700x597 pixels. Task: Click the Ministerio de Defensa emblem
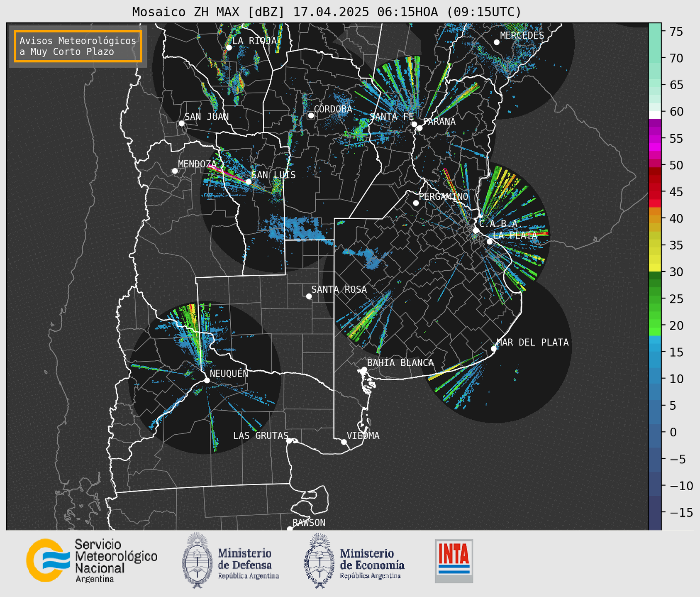197,560
